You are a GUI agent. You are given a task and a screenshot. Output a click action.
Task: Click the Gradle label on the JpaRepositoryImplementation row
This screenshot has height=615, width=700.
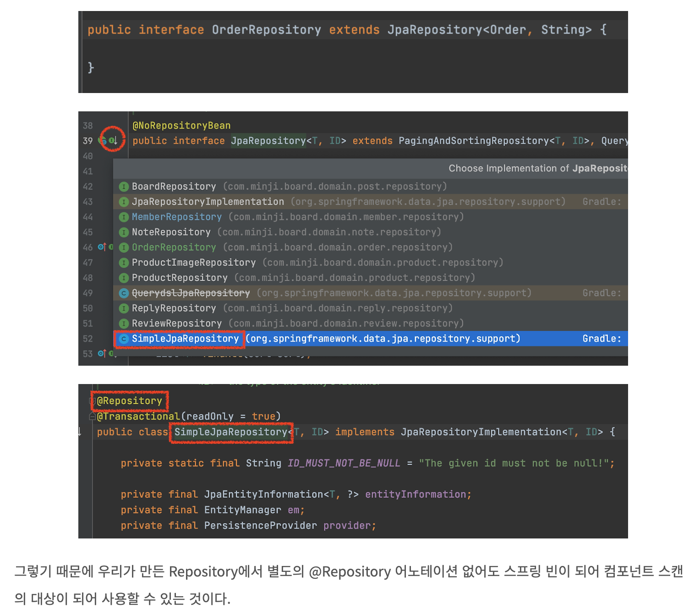pos(602,202)
